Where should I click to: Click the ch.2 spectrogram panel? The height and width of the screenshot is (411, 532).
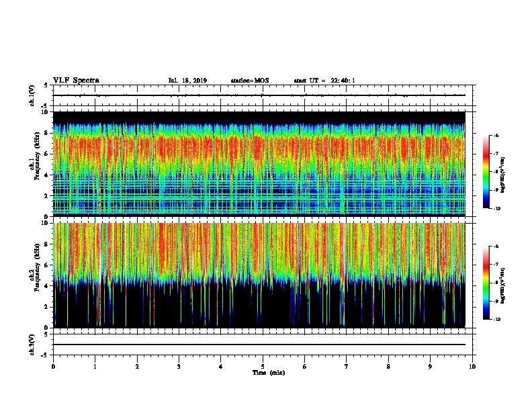tap(259, 275)
